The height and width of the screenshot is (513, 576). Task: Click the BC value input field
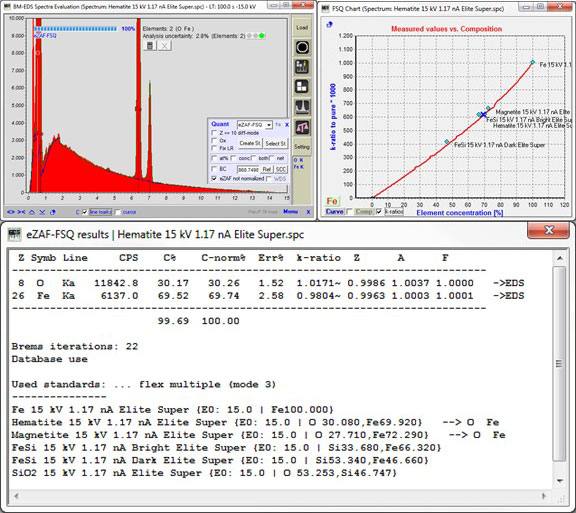[248, 169]
